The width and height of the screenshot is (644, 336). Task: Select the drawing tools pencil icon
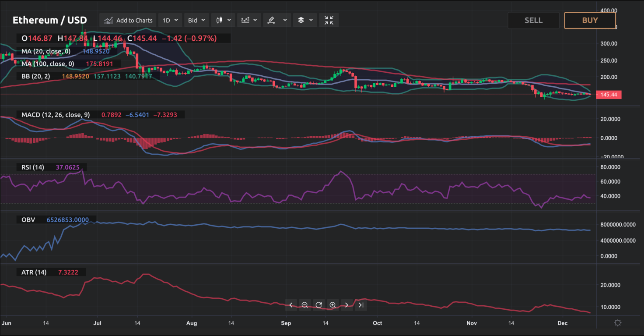(271, 20)
